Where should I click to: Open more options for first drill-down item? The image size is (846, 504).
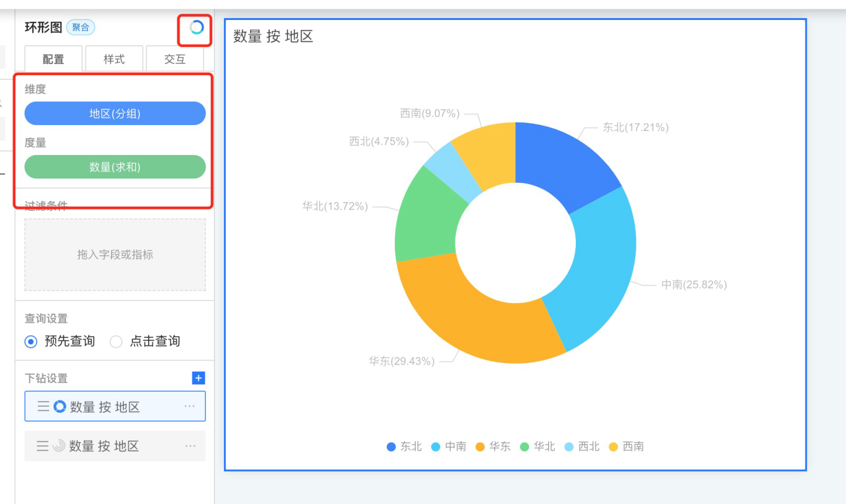tap(189, 406)
